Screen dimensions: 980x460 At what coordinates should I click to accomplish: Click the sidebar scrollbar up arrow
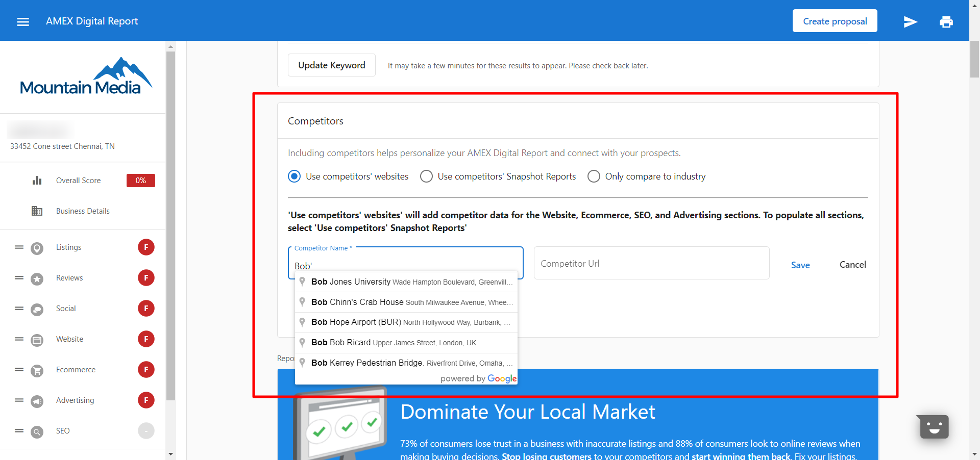[x=170, y=46]
